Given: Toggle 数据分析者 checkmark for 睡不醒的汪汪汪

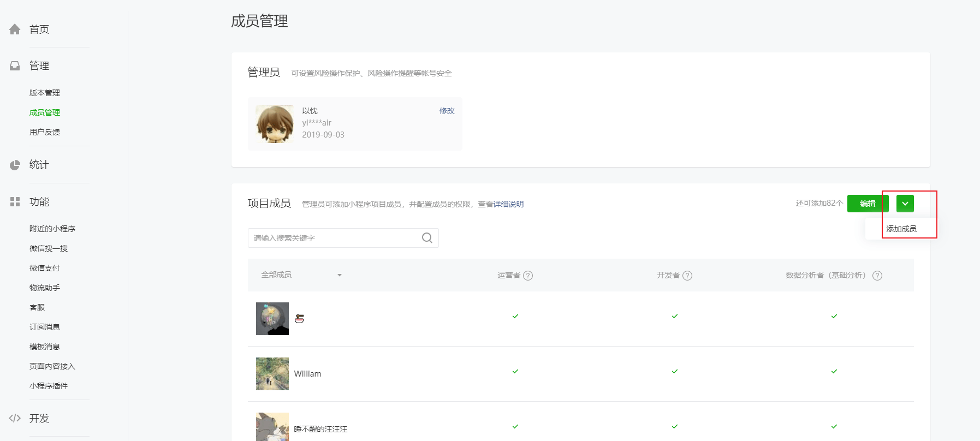Looking at the screenshot, I should pos(834,426).
